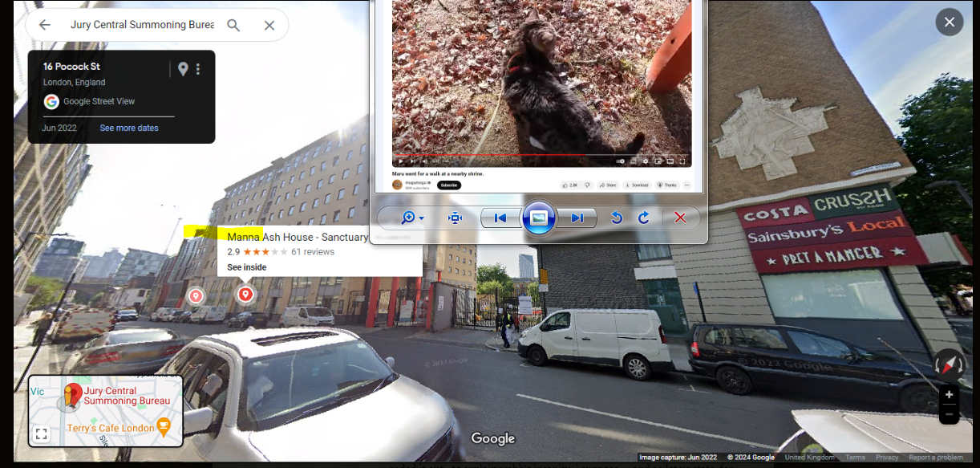Clear the Jury Central Summoning search text
Image resolution: width=980 pixels, height=468 pixels.
tap(269, 25)
